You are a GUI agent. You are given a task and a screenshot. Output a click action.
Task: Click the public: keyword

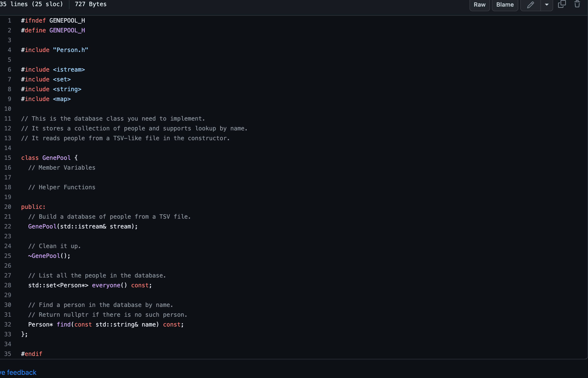[33, 207]
